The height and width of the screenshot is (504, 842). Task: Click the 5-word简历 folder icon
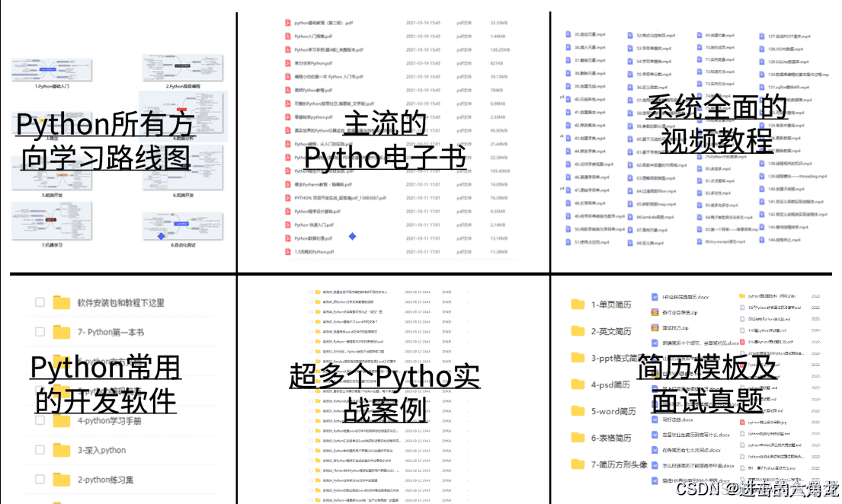click(578, 411)
